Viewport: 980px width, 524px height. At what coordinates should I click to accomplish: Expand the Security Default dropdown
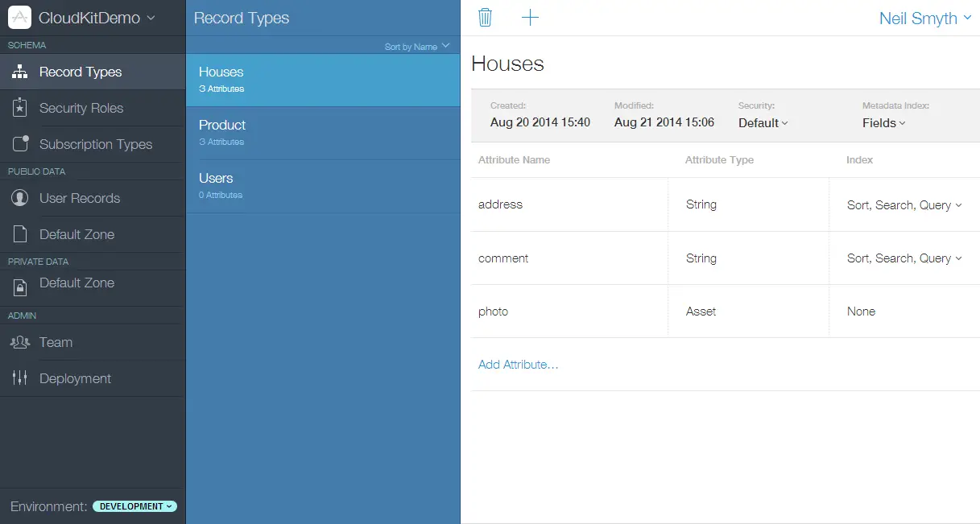tap(763, 123)
